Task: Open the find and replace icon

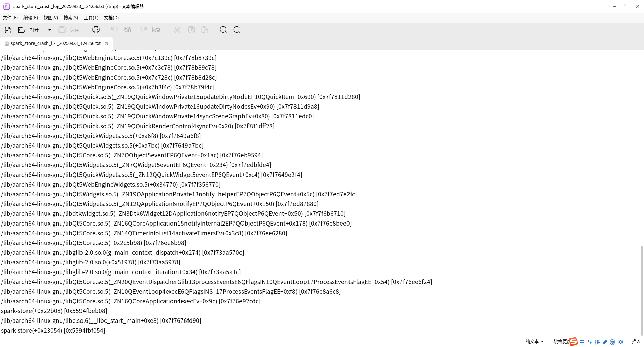Action: coord(237,30)
